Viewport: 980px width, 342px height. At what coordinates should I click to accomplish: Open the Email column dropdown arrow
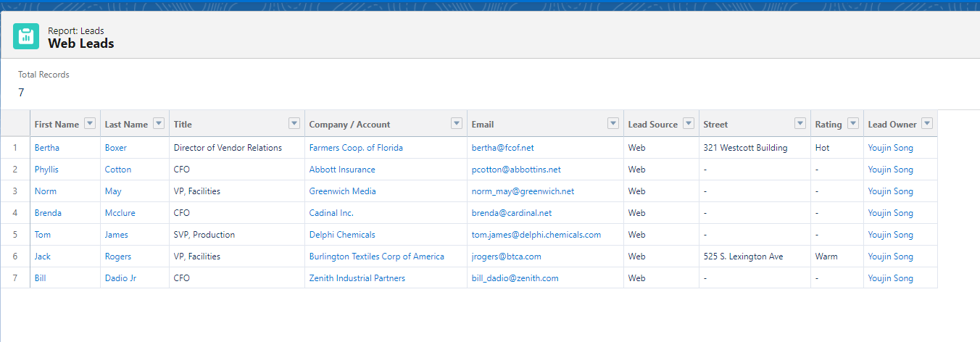coord(613,123)
